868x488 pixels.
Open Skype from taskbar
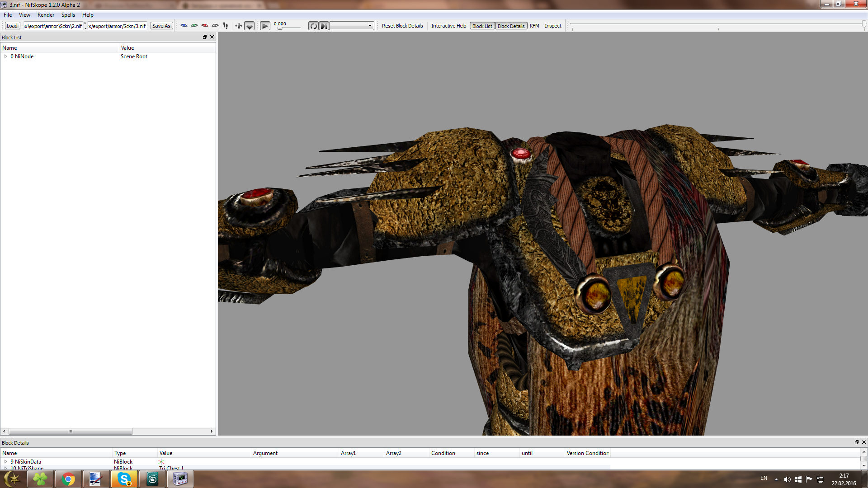124,479
